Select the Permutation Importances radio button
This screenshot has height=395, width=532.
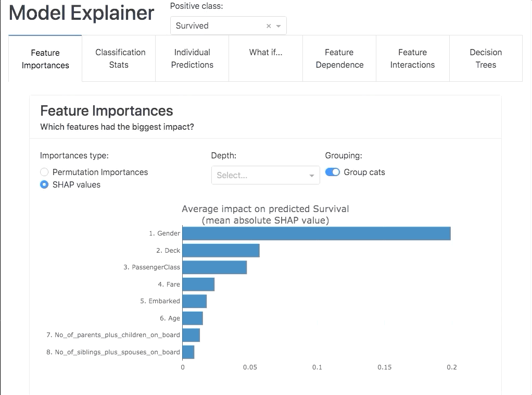[x=44, y=172]
